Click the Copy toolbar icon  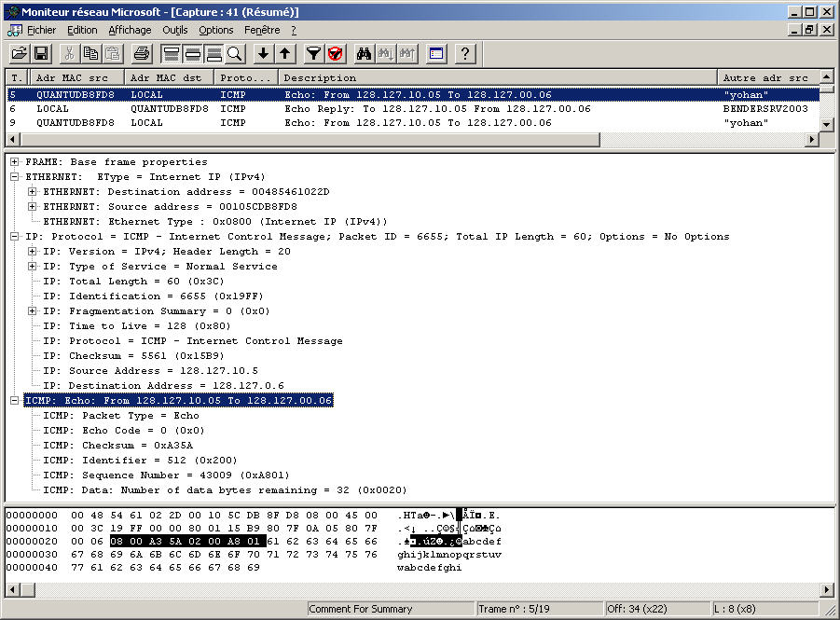coord(90,53)
